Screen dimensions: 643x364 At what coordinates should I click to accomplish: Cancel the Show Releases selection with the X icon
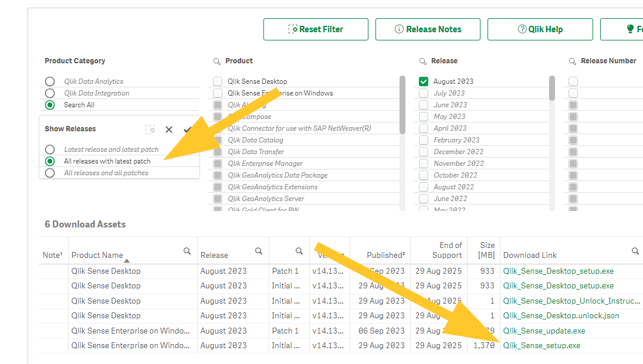[169, 129]
